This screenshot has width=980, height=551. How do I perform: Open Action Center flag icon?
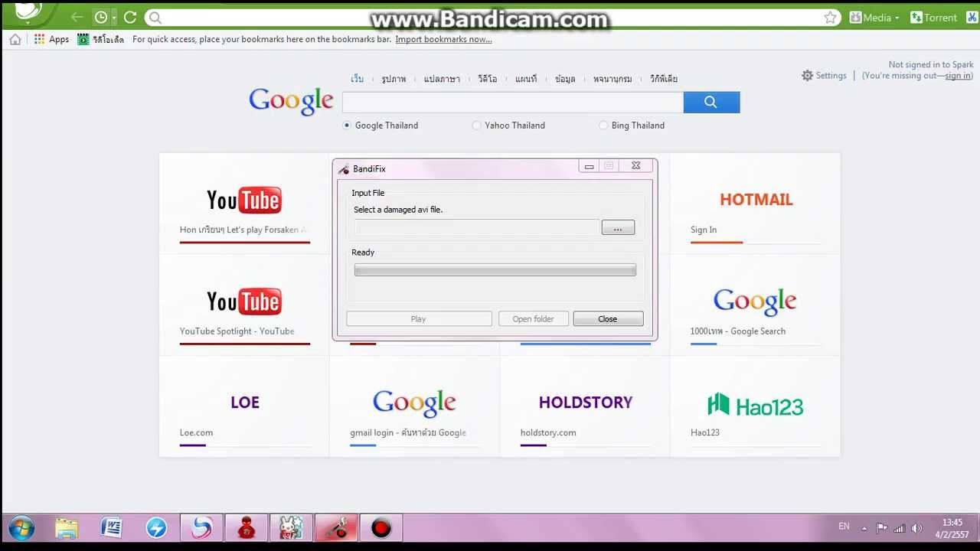[881, 528]
